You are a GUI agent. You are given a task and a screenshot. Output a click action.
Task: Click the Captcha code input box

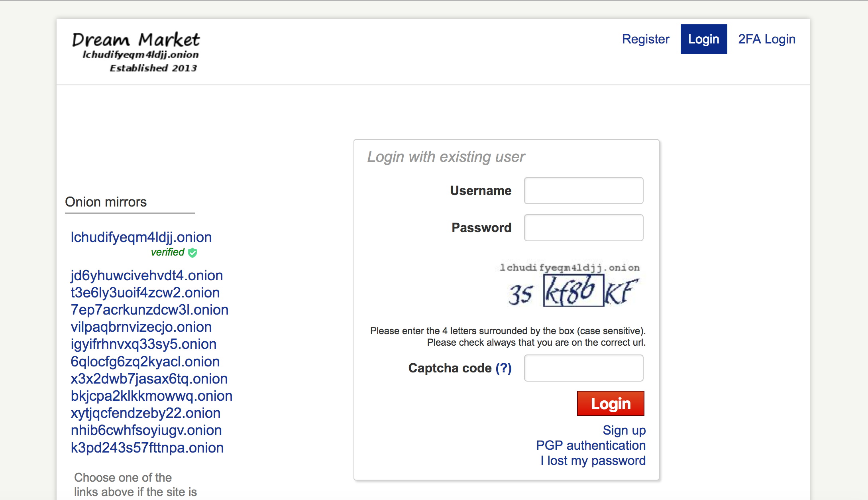pos(583,368)
